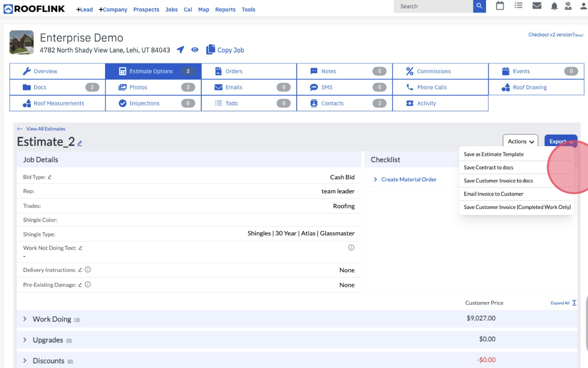The width and height of the screenshot is (588, 368).
Task: Click the search magnifier button
Action: (x=479, y=6)
